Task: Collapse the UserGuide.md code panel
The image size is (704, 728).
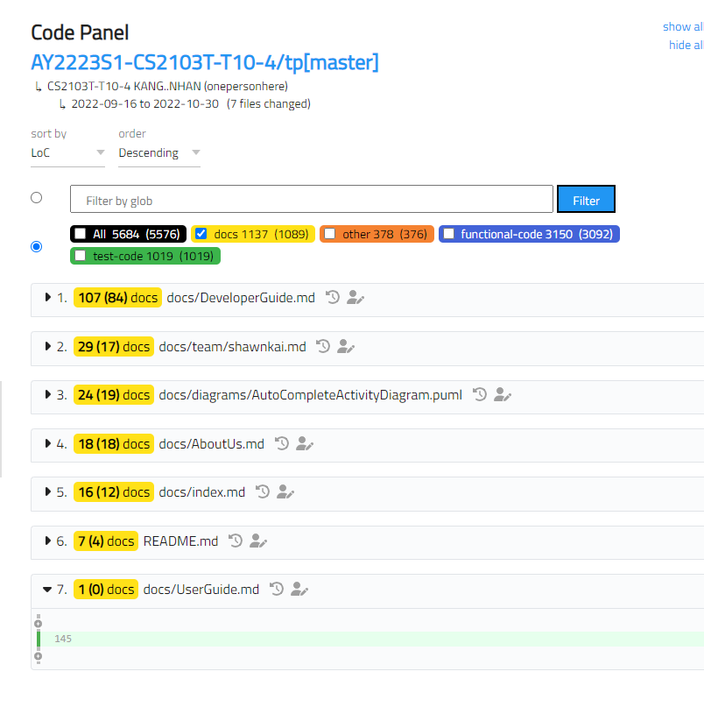Action: 48,589
